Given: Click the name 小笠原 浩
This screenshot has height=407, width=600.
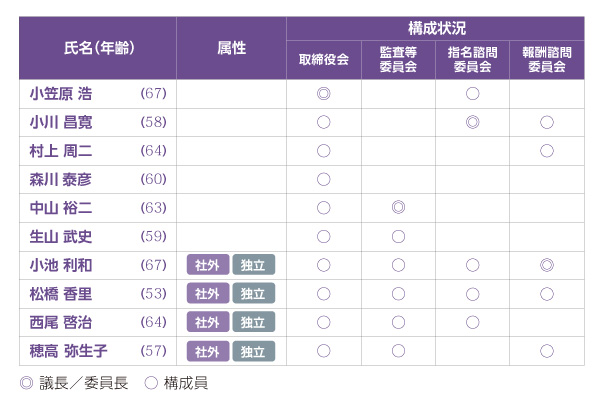Looking at the screenshot, I should [x=62, y=94].
